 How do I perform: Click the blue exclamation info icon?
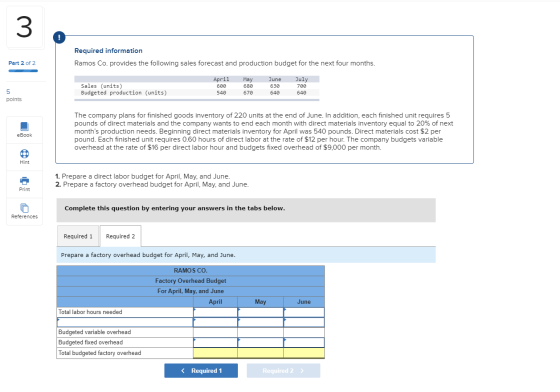59,37
